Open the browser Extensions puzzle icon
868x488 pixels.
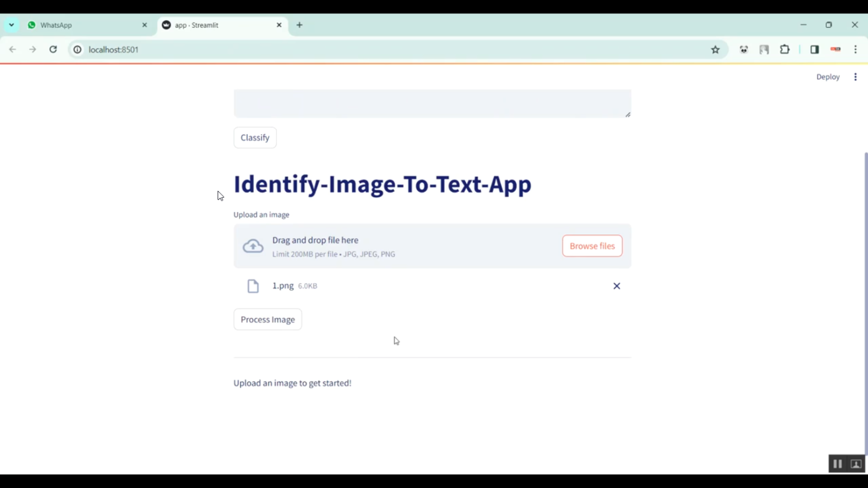[x=785, y=50]
